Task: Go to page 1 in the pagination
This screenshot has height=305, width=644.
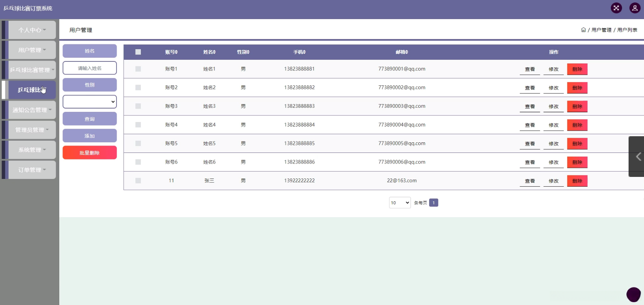Action: [434, 203]
